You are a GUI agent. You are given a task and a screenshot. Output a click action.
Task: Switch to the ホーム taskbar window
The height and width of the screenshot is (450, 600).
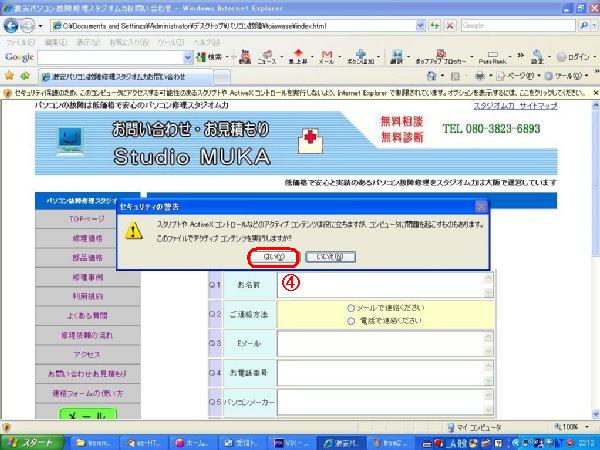[192, 443]
